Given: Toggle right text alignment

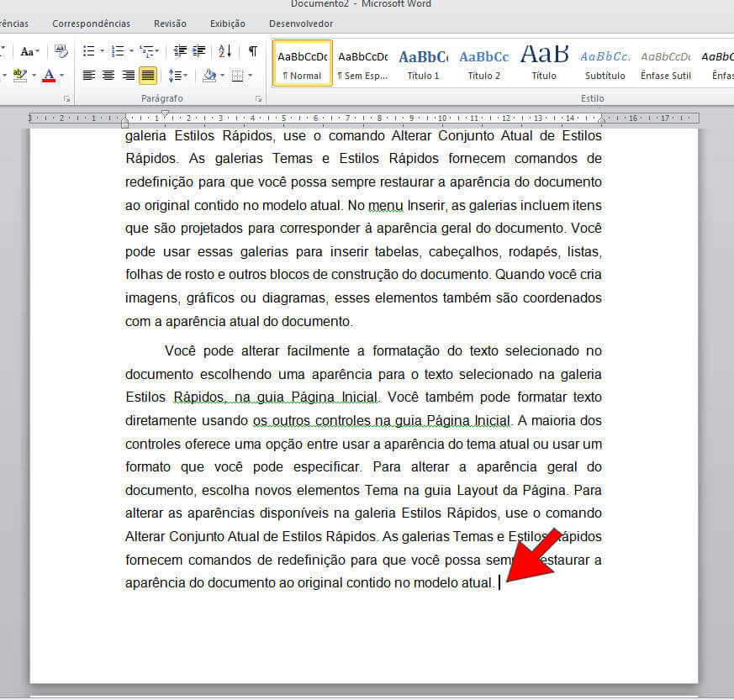Looking at the screenshot, I should coord(128,76).
